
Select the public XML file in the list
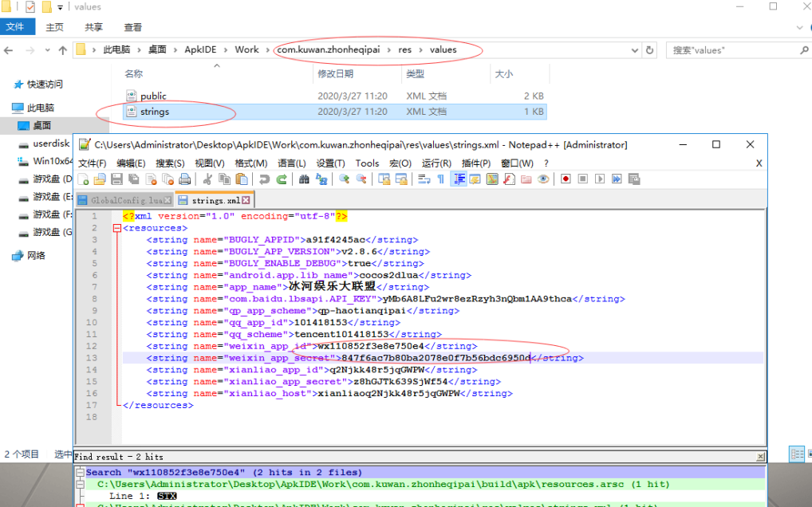point(153,96)
